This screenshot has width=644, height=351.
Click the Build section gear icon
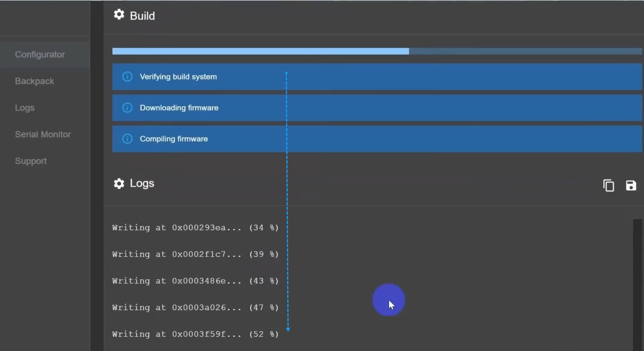119,15
